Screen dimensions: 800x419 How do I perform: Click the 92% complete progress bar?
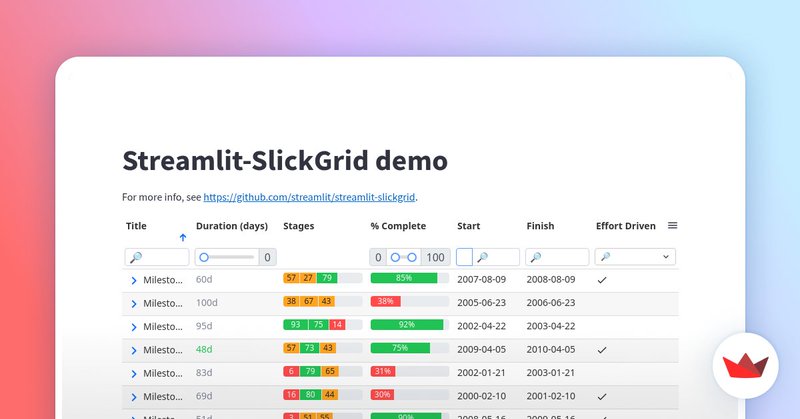(410, 325)
